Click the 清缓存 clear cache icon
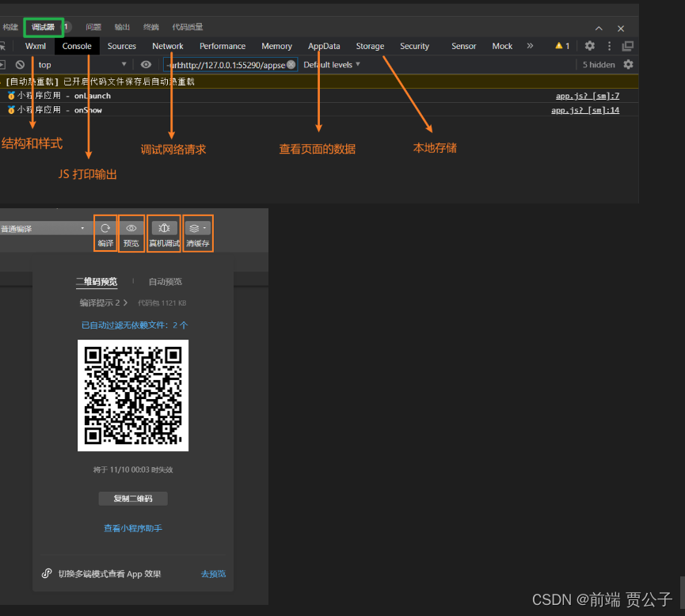The image size is (685, 616). (198, 228)
